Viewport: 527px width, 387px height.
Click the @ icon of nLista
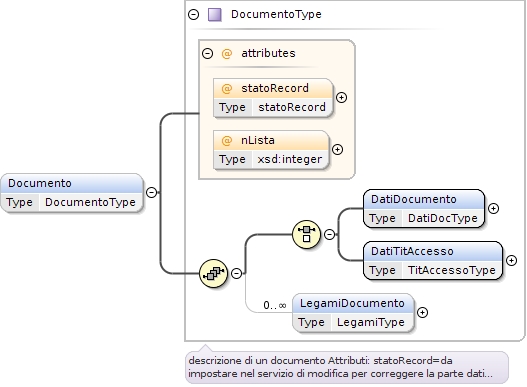(x=227, y=140)
